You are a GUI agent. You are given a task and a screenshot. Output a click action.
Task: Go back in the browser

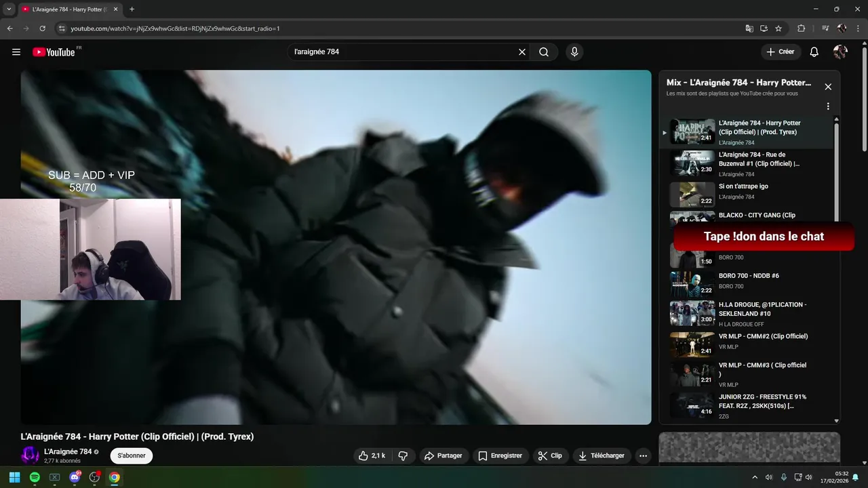point(9,28)
